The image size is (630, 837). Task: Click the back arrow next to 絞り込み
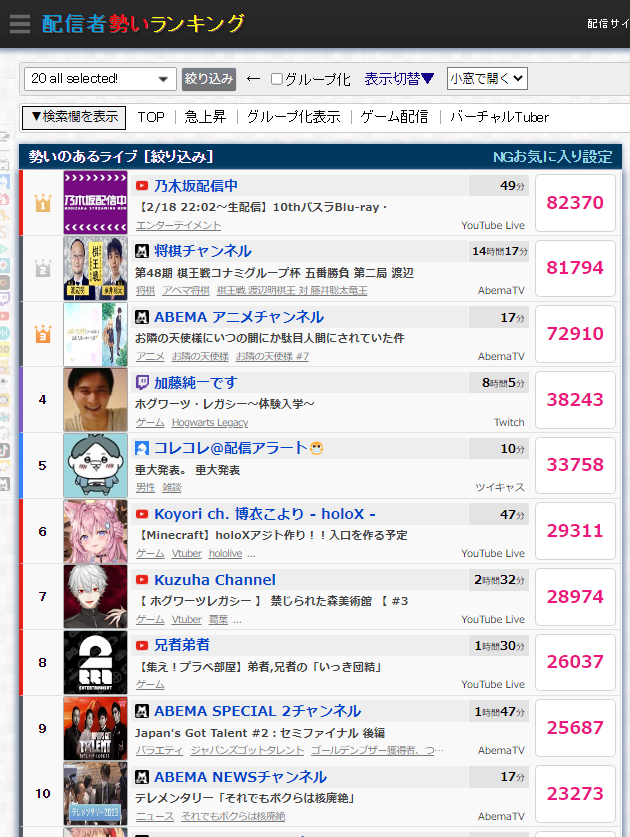(253, 79)
